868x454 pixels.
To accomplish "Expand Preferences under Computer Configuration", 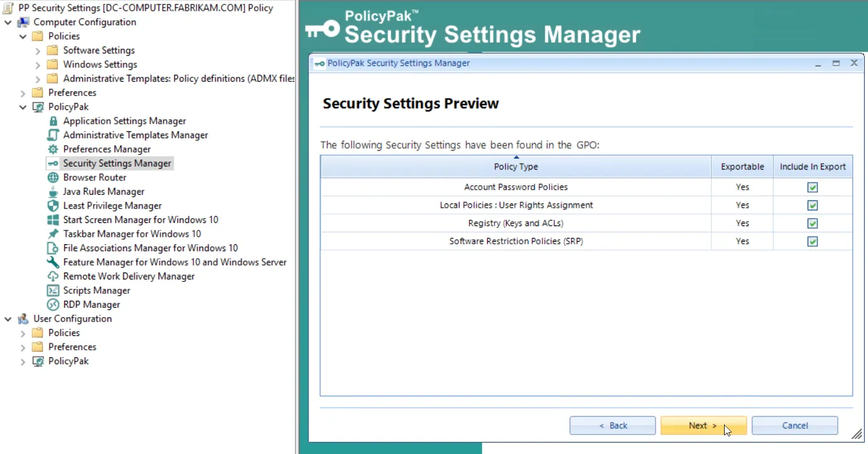I will 23,93.
